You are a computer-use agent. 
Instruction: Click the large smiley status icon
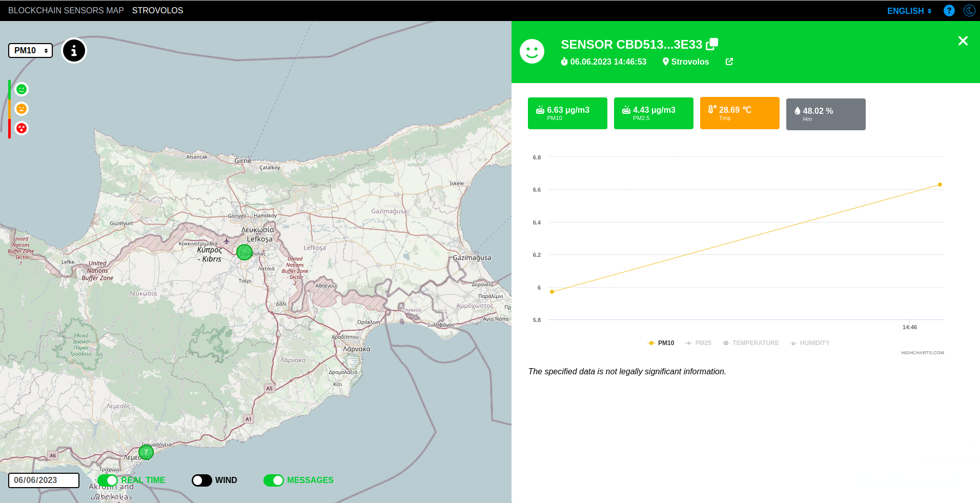[532, 51]
